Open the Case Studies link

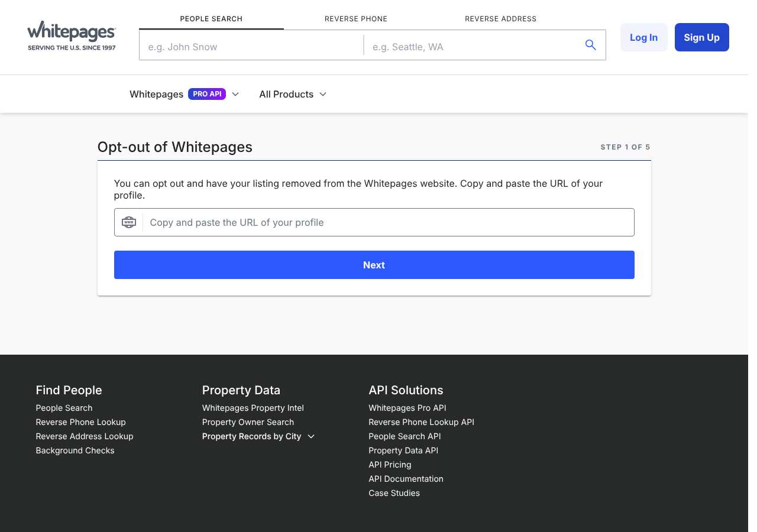[x=394, y=493]
